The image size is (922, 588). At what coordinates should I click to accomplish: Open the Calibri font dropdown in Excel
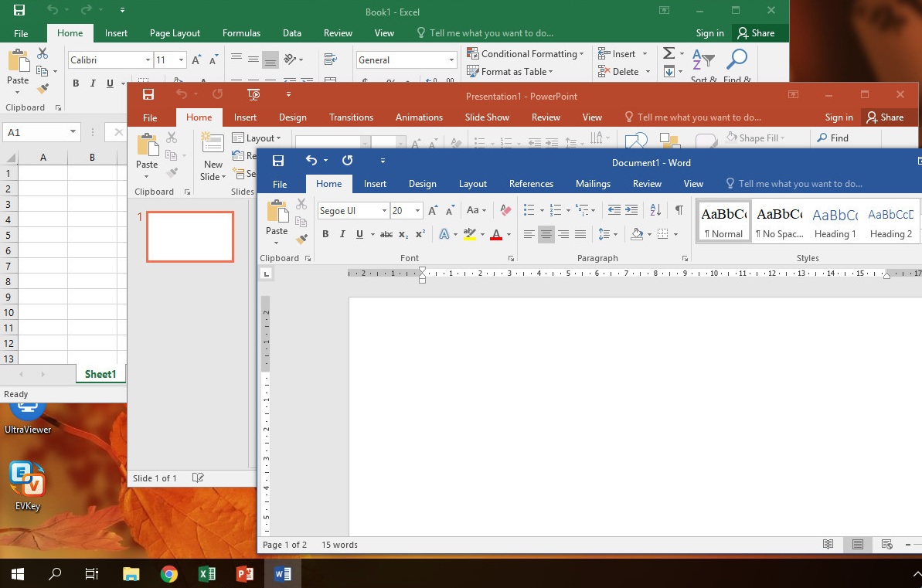pyautogui.click(x=148, y=60)
